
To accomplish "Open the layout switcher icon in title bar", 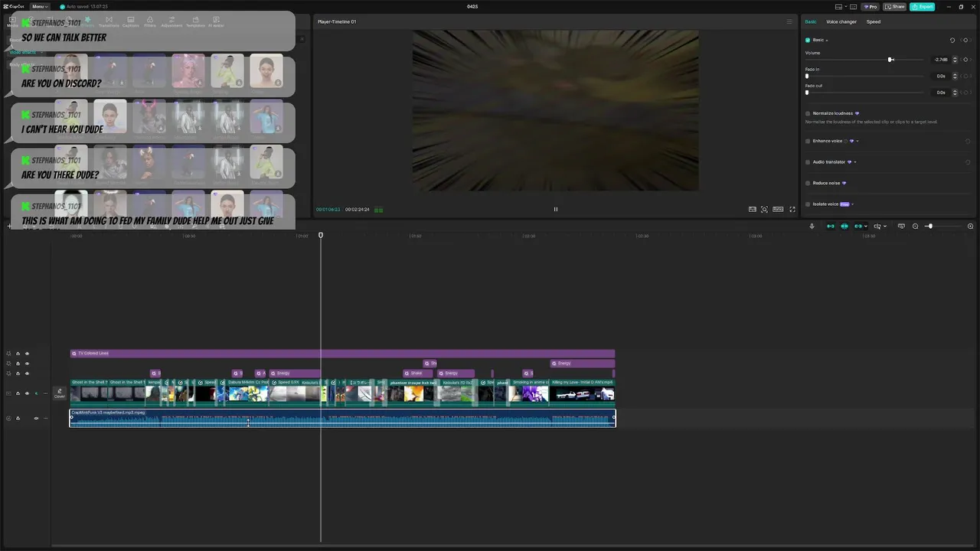I will click(x=839, y=6).
